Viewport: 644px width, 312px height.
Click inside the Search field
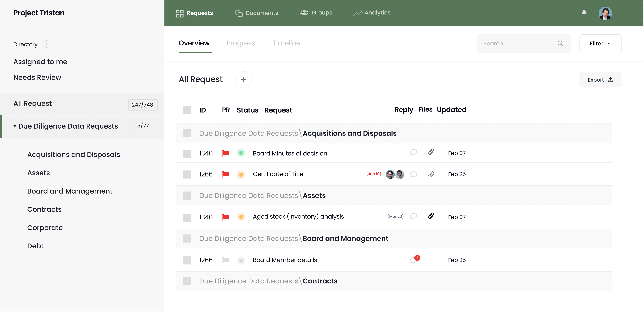tap(515, 44)
